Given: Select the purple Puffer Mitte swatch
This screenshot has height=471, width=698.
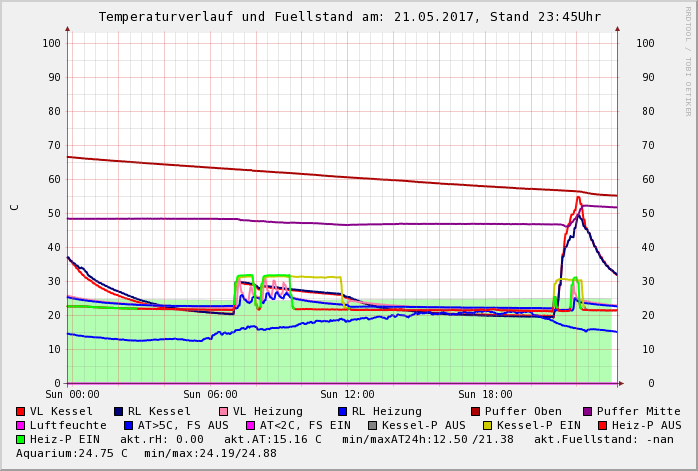Looking at the screenshot, I should coord(587,411).
